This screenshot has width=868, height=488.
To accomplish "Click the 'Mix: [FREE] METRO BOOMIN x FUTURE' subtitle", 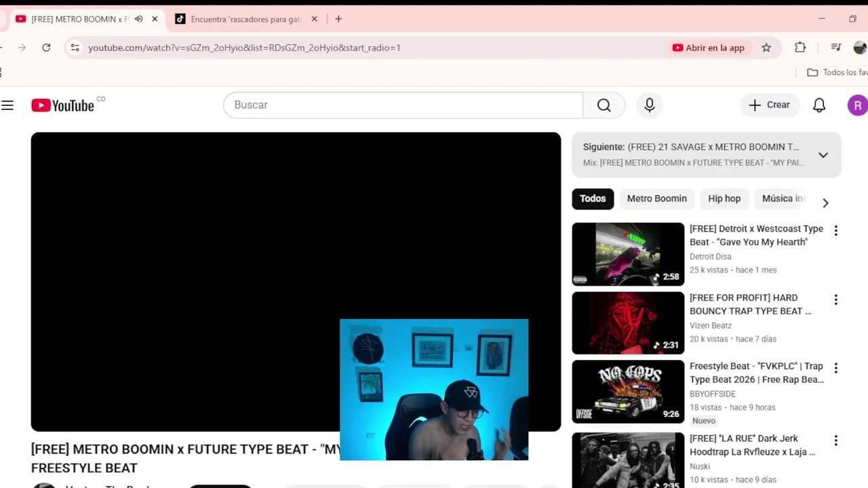I will (x=693, y=163).
